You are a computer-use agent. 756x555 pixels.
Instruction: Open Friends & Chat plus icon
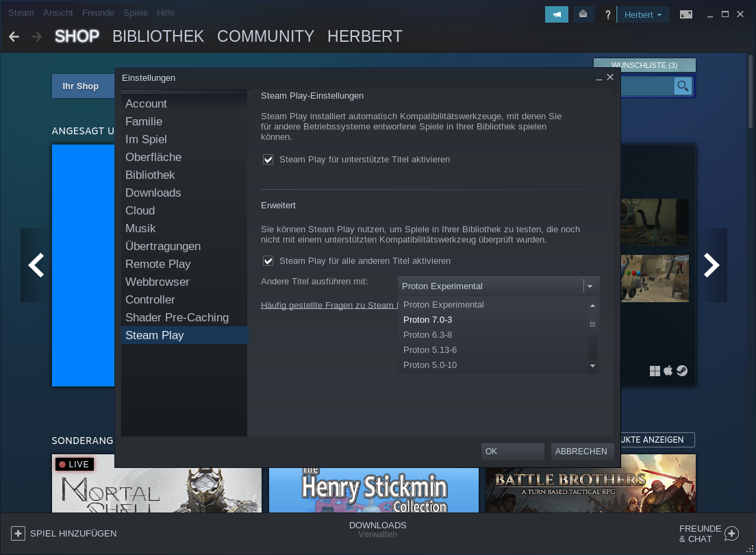pos(731,533)
